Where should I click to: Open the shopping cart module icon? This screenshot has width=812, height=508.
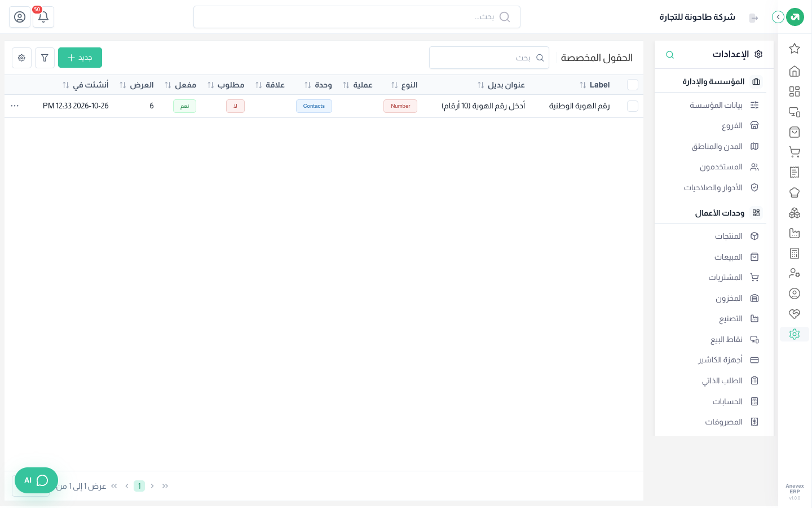point(795,152)
